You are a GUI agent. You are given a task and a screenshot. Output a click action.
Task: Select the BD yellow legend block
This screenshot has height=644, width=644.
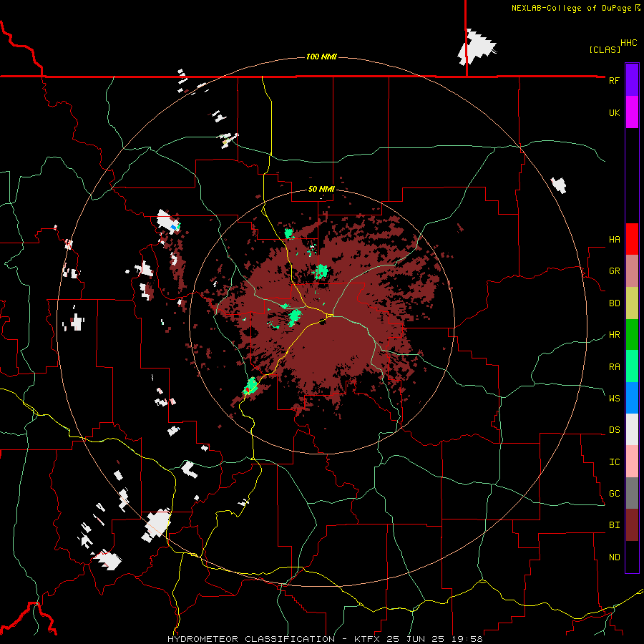[632, 303]
